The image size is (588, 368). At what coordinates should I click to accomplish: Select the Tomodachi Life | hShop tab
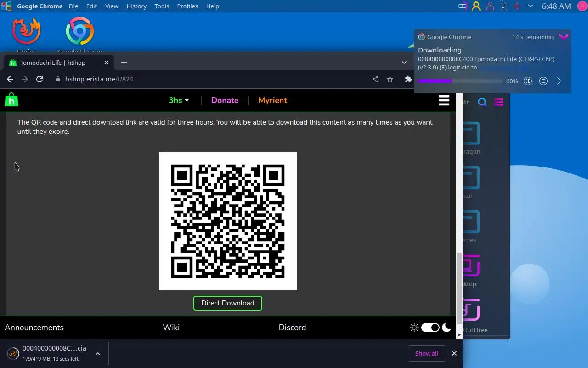[58, 63]
